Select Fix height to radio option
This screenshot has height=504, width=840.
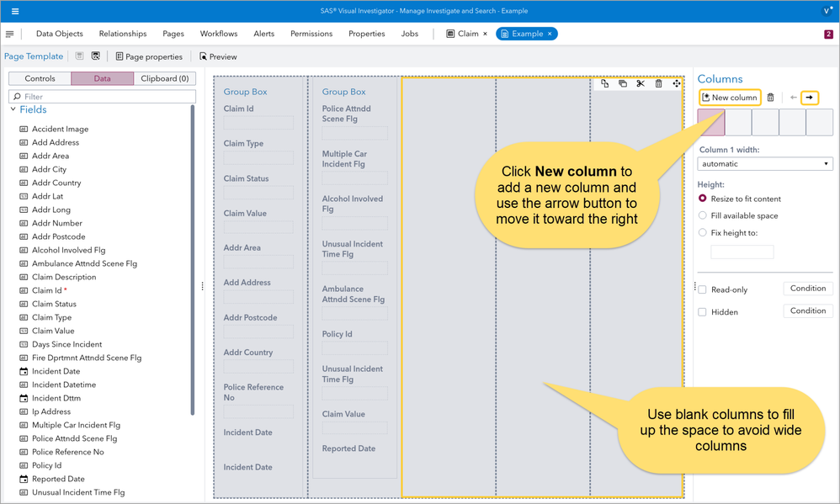[702, 232]
